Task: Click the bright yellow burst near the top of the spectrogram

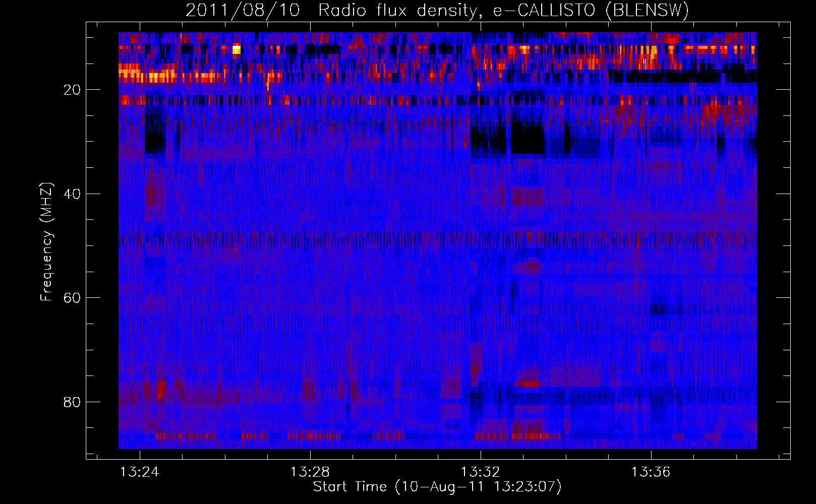Action: (237, 49)
